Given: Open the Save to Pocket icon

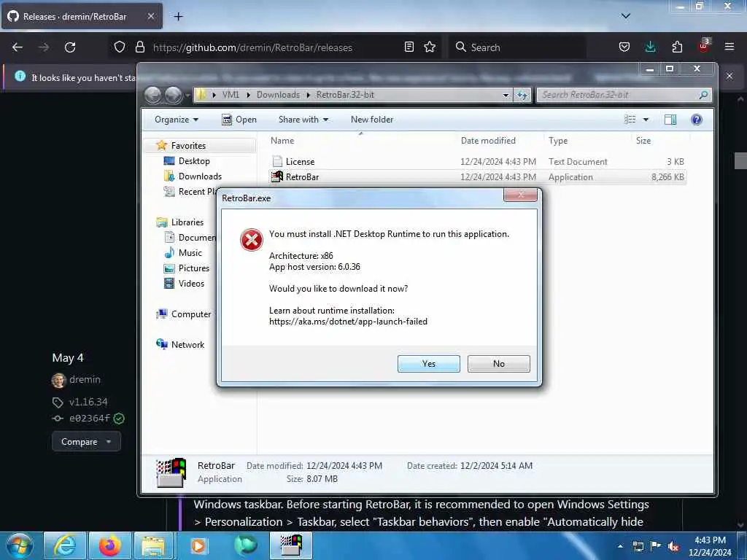Looking at the screenshot, I should (x=624, y=47).
